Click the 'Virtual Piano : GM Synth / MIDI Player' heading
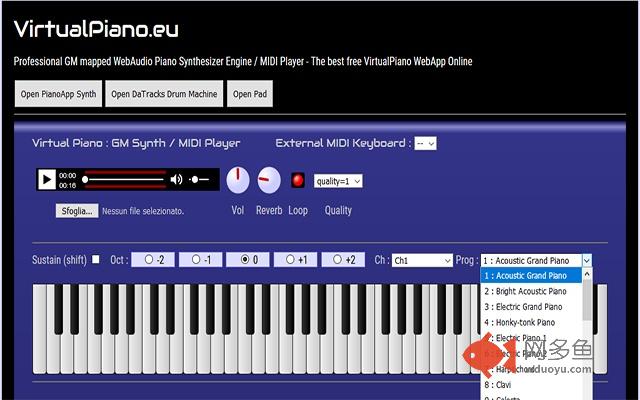 (x=136, y=143)
